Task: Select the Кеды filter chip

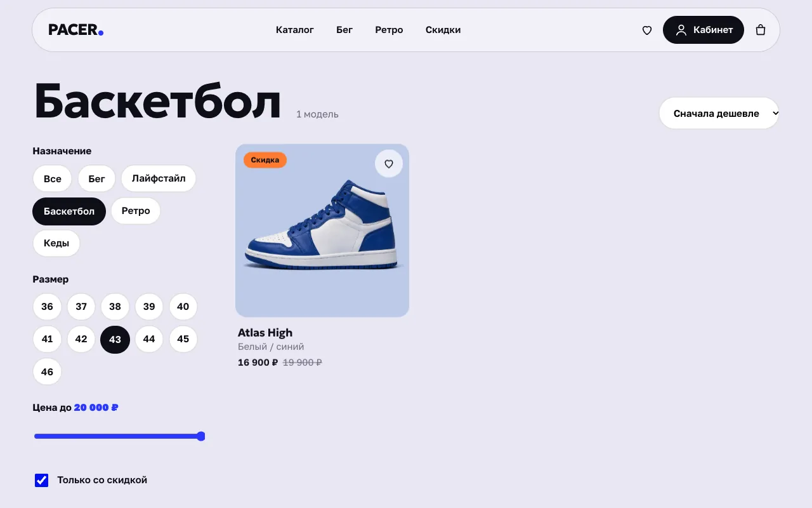Action: (x=56, y=243)
